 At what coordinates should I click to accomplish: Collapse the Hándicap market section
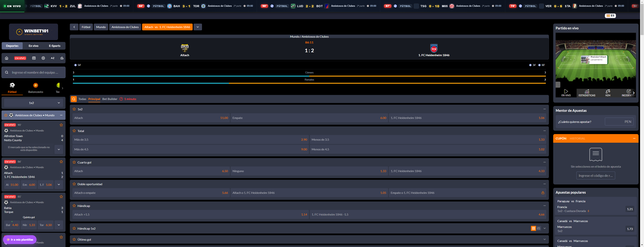[545, 206]
